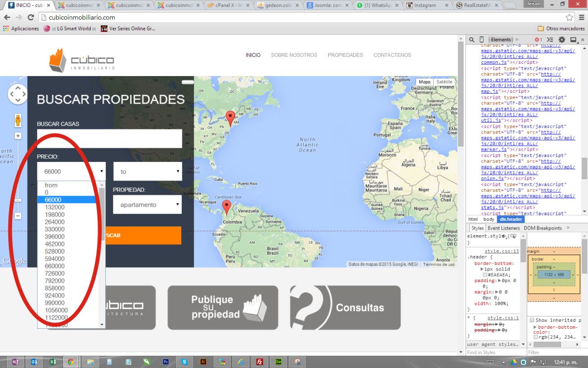The image size is (588, 368).
Task: Click the body breadcrumb in DevTools
Action: [x=489, y=219]
